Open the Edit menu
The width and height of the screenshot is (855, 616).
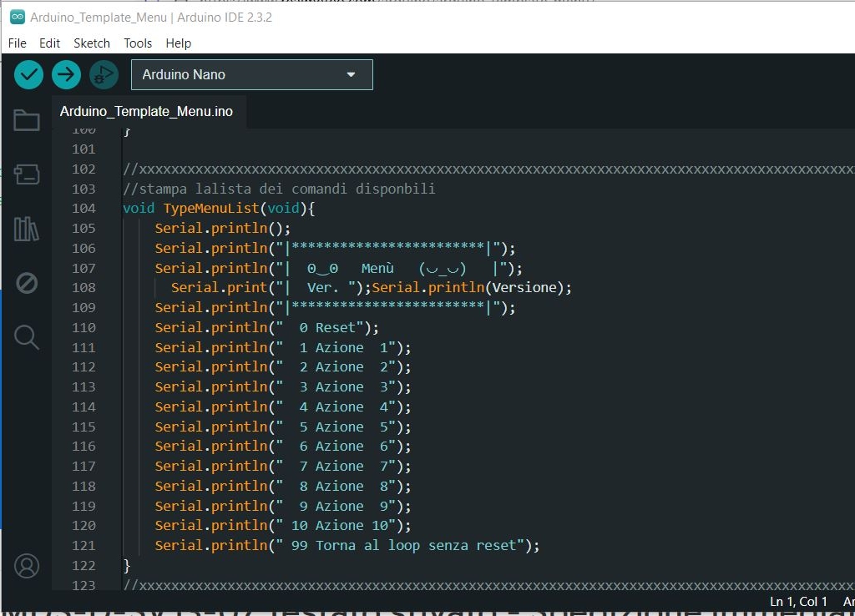pyautogui.click(x=49, y=43)
